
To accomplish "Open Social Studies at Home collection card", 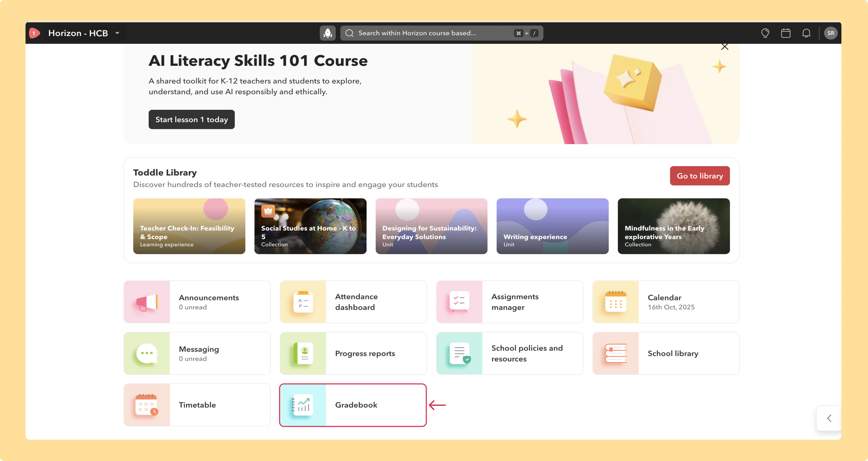I will (310, 226).
